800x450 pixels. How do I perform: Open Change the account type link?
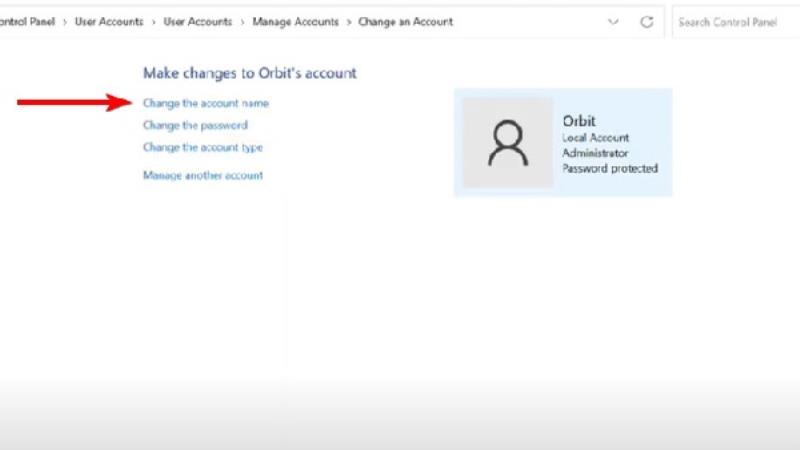pos(203,147)
